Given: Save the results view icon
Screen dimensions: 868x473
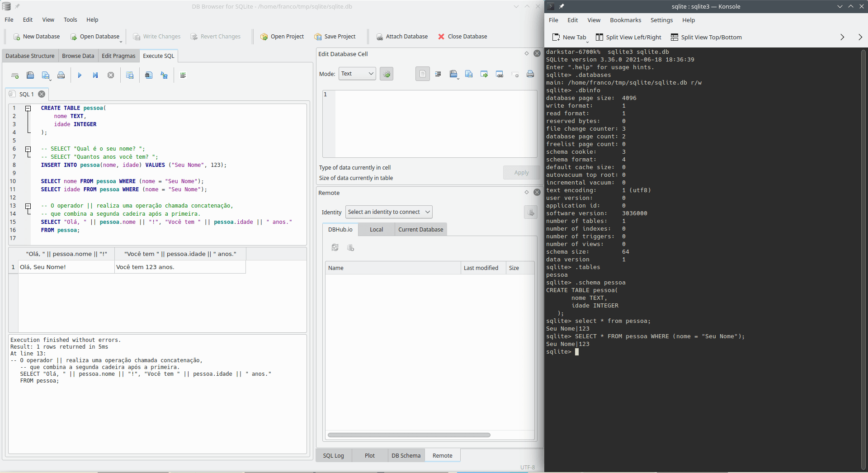Looking at the screenshot, I should pyautogui.click(x=130, y=75).
